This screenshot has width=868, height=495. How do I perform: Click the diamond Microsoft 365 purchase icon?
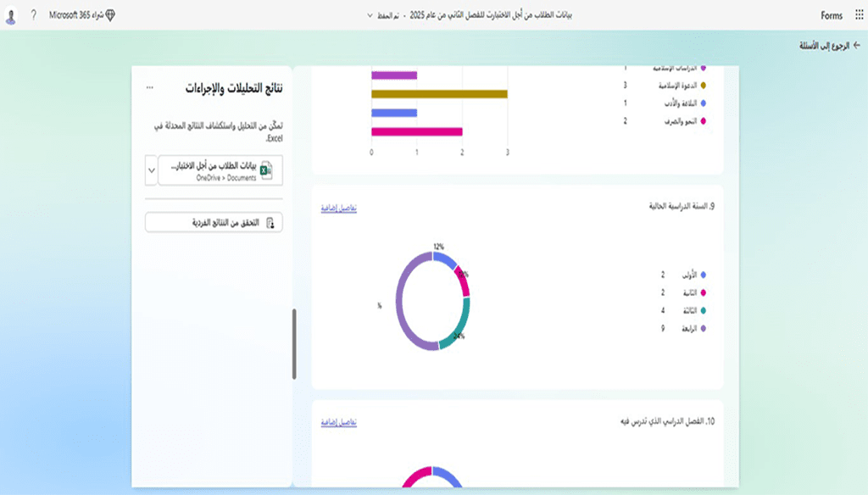pos(110,15)
